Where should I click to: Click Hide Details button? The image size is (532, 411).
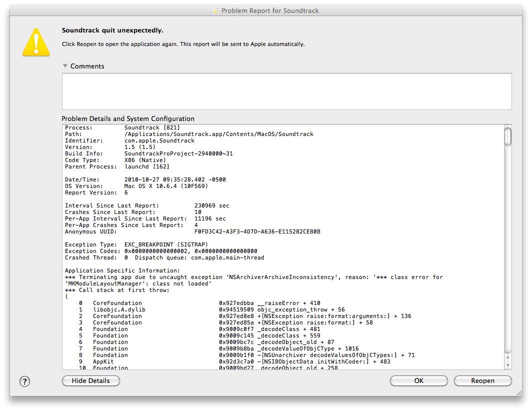(x=91, y=381)
